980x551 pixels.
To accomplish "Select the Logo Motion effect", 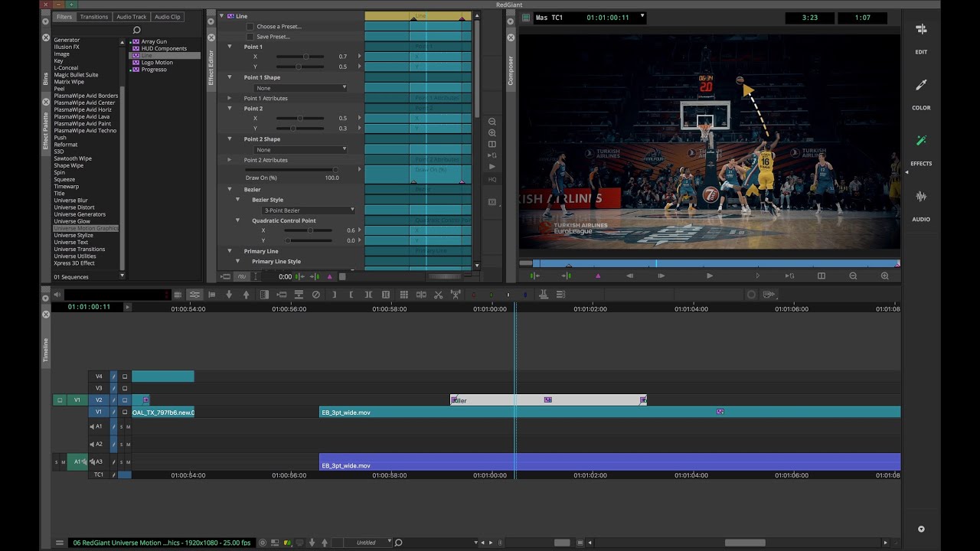I will click(x=157, y=63).
